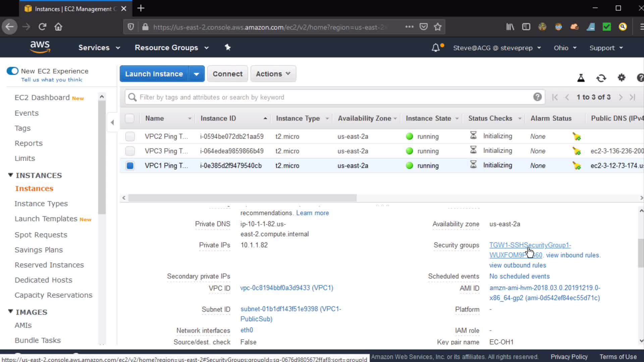
Task: Click the Connect button
Action: [x=227, y=74]
